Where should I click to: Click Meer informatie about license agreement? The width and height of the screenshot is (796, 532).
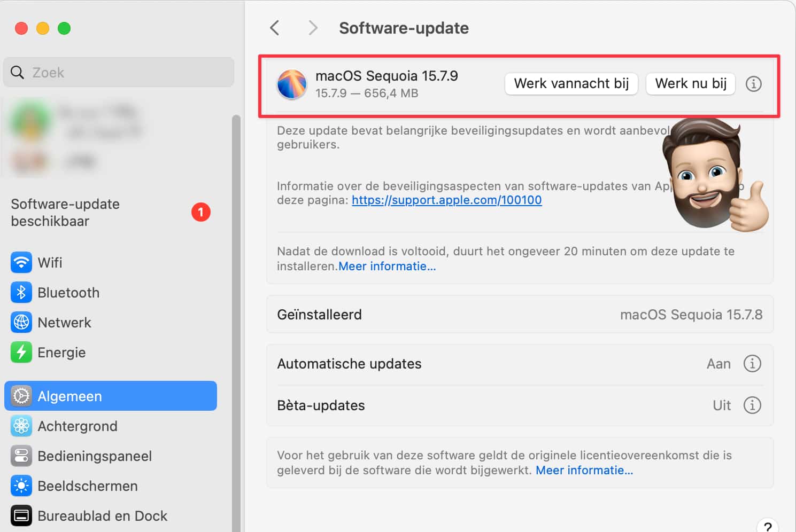pos(584,470)
